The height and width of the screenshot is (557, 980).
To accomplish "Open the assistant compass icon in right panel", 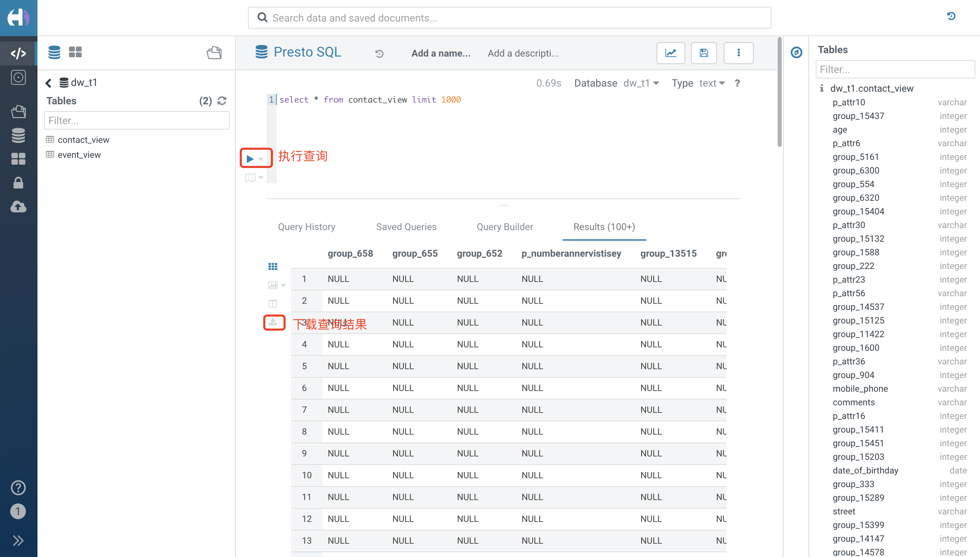I will 796,52.
